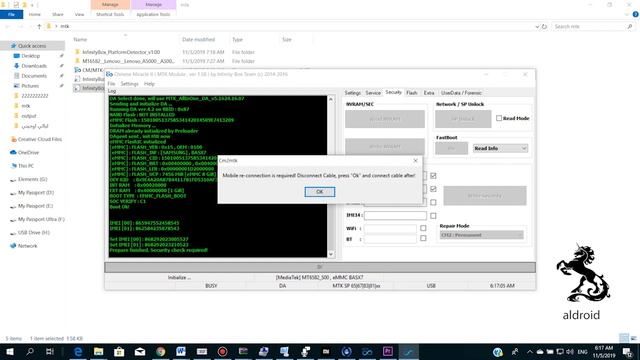Open Microsoft Store from the taskbar

coord(119,351)
